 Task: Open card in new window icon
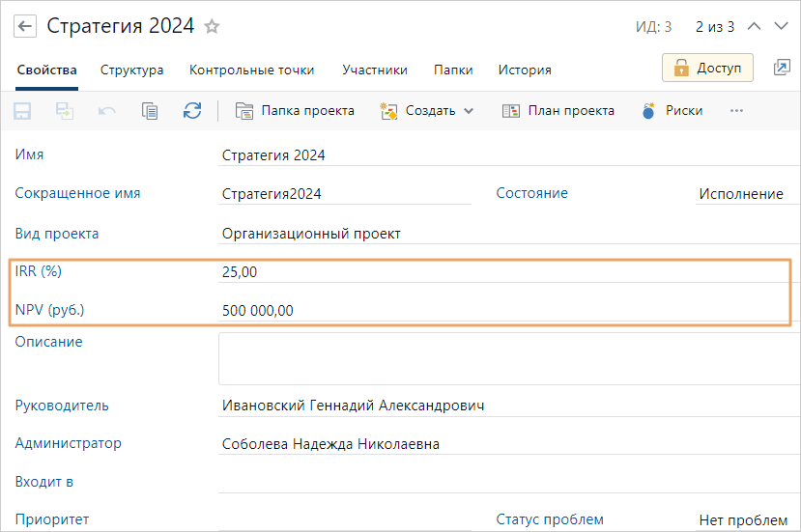[x=782, y=68]
